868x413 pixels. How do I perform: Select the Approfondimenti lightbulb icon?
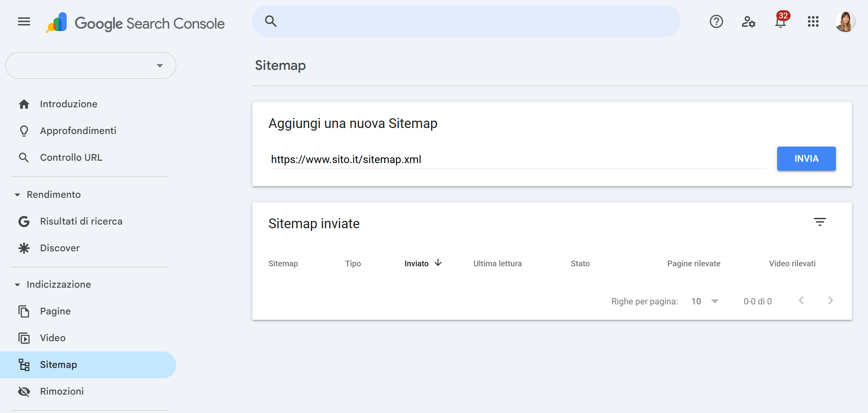(24, 131)
